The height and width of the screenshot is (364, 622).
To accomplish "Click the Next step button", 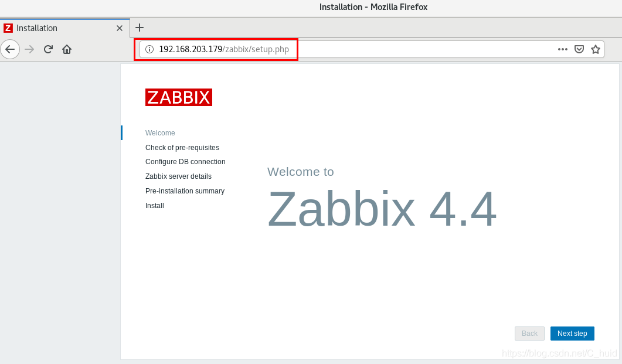I will (x=572, y=334).
